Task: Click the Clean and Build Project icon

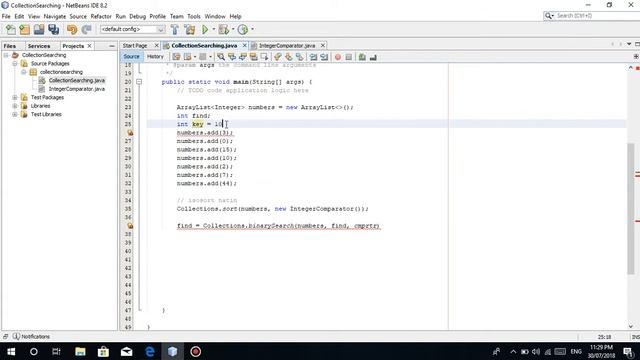Action: (190, 29)
